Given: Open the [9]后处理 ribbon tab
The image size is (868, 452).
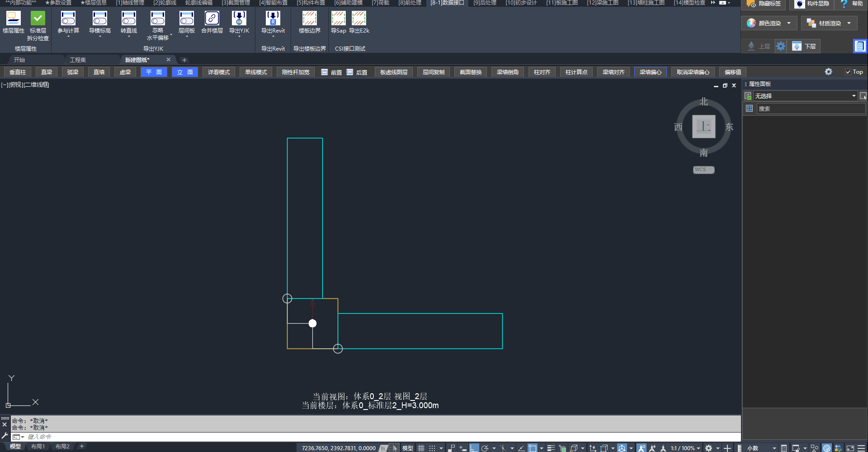Looking at the screenshot, I should point(485,3).
